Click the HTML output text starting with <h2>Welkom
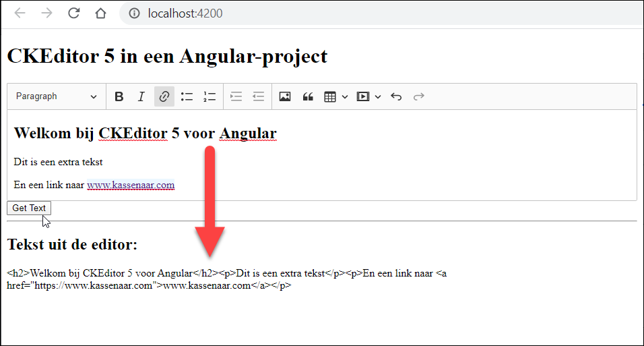Screen dimensions: 644x346 227,279
